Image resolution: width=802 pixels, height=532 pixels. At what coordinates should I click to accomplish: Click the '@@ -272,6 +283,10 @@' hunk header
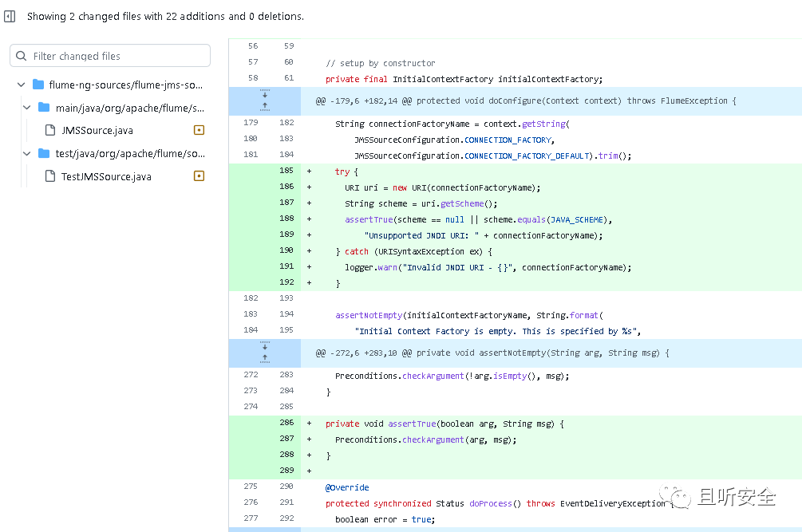(492, 353)
